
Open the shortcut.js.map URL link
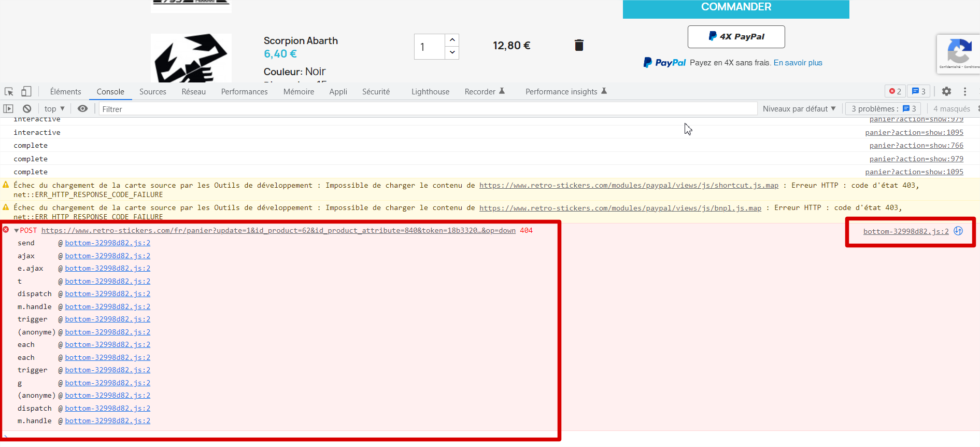(x=629, y=186)
